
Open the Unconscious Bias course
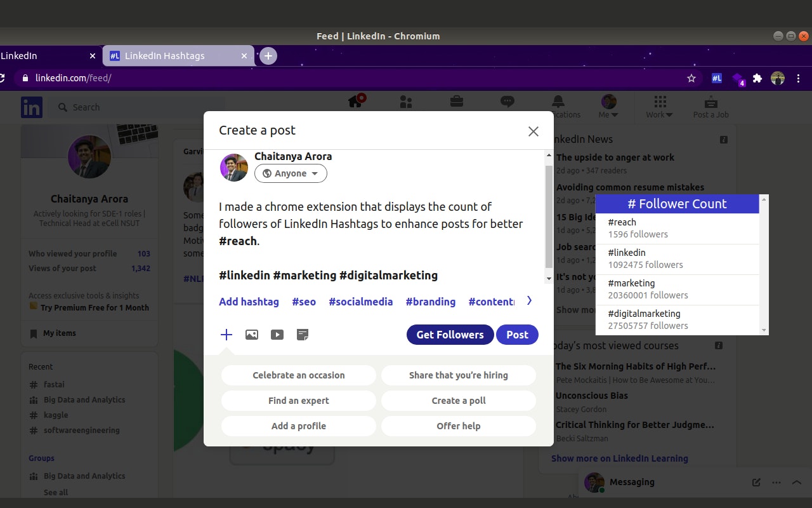tap(591, 396)
